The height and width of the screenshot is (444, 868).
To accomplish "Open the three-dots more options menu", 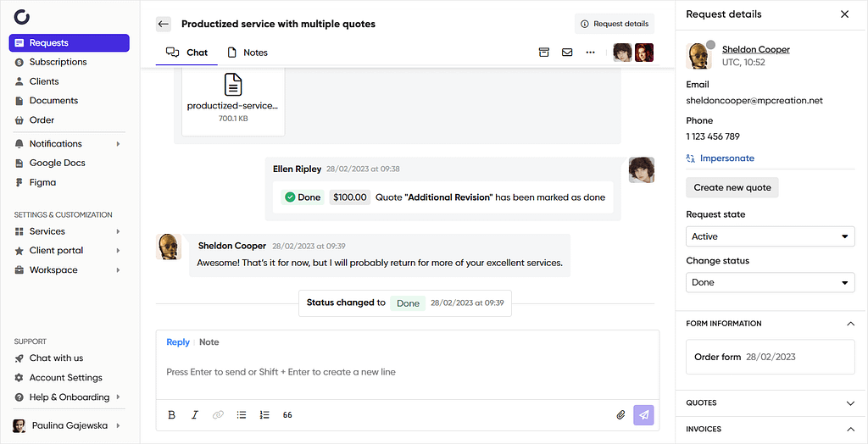I will (x=590, y=52).
